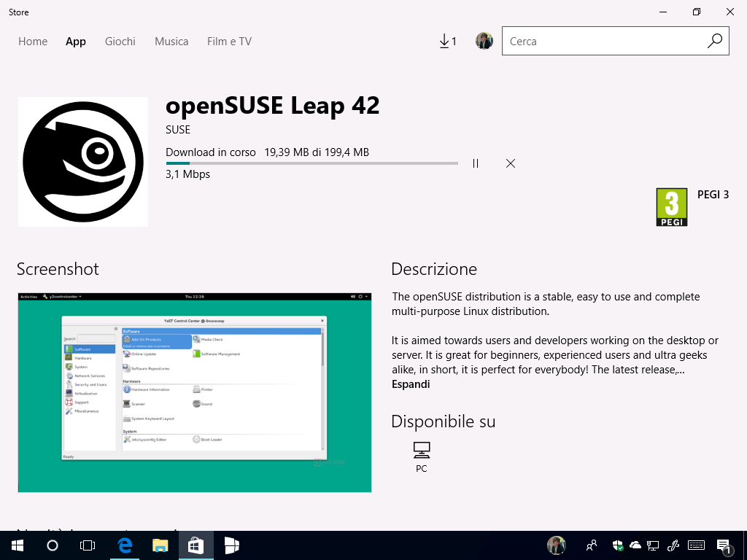Image resolution: width=747 pixels, height=560 pixels.
Task: Click the "Screenshot" section heading
Action: click(x=58, y=269)
